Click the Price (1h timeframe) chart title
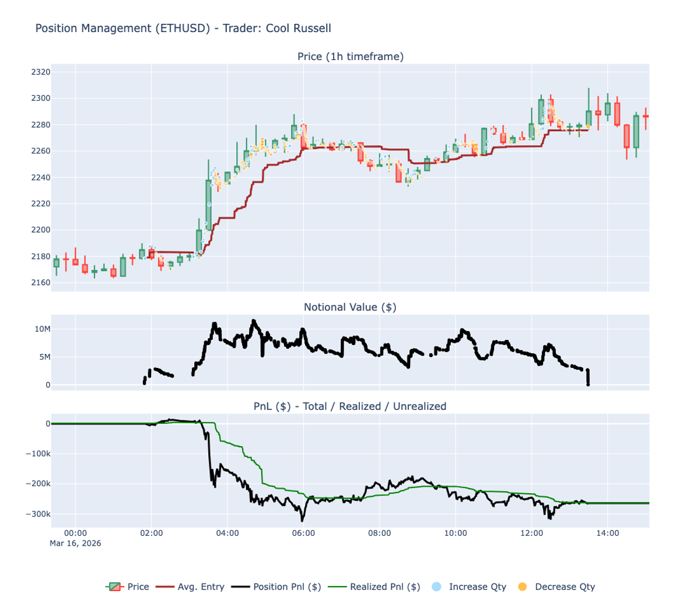700x604 pixels. (x=349, y=57)
